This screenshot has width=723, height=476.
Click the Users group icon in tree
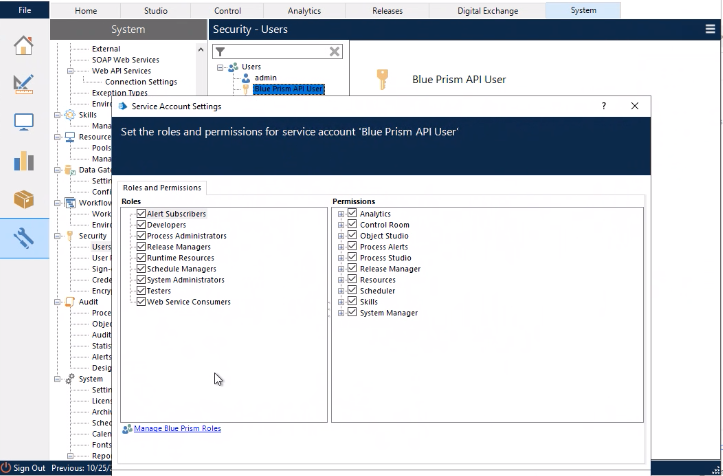[x=233, y=67]
